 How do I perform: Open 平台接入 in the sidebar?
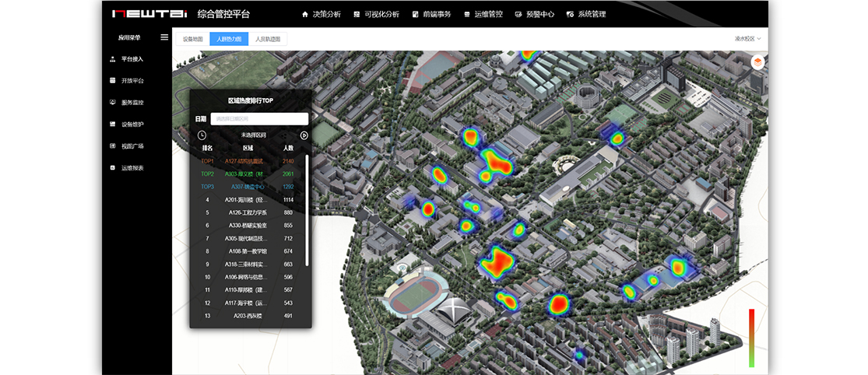pos(132,59)
